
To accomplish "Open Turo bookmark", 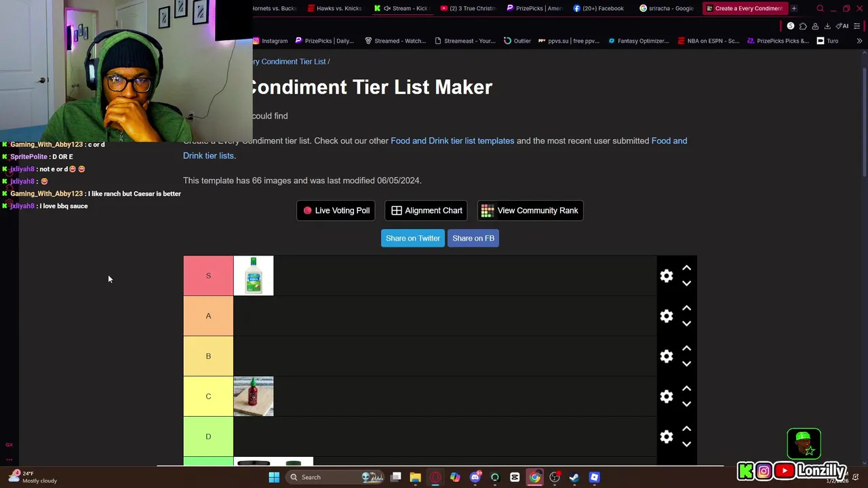I will pyautogui.click(x=827, y=41).
